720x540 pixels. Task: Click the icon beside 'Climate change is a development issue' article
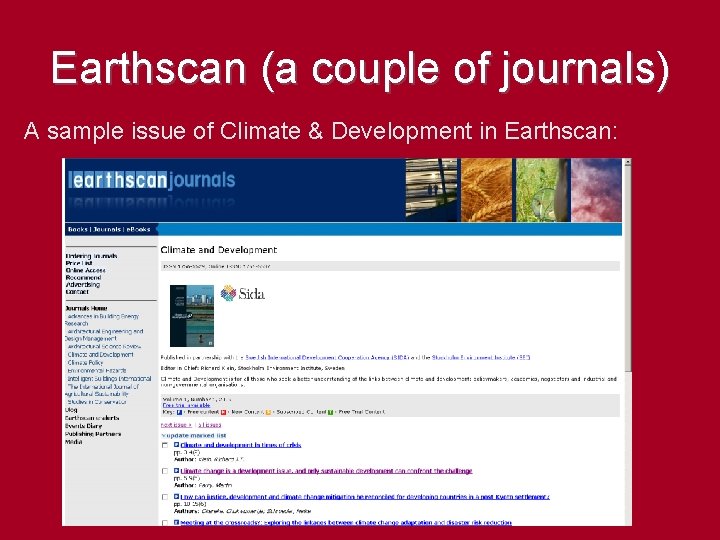[176, 471]
